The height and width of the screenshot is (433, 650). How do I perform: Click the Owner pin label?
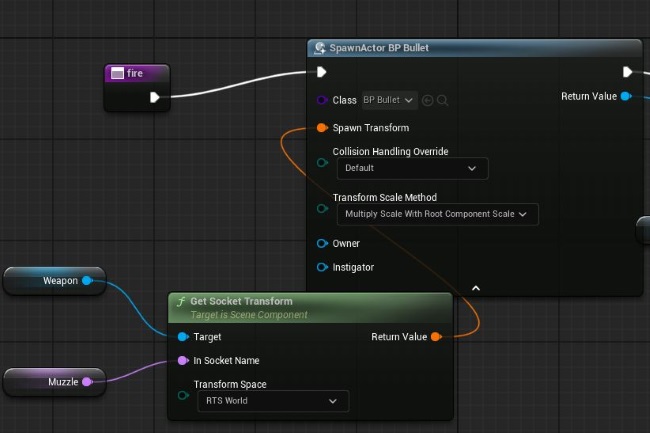pos(346,244)
